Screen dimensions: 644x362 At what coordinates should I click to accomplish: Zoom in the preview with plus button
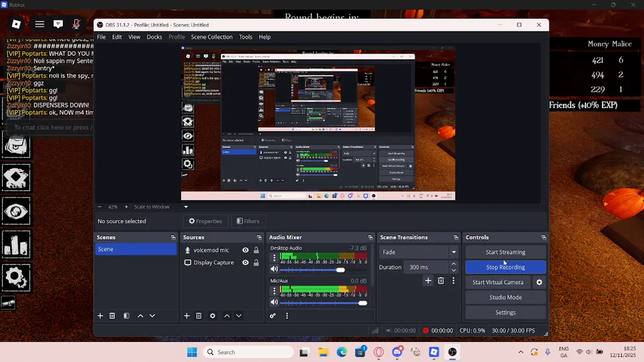coord(126,207)
